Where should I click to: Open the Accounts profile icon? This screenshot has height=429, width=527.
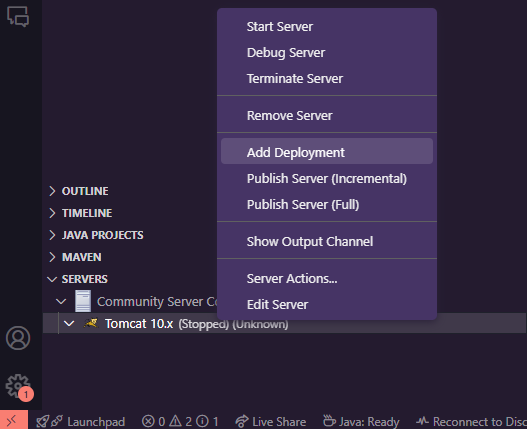(18, 338)
